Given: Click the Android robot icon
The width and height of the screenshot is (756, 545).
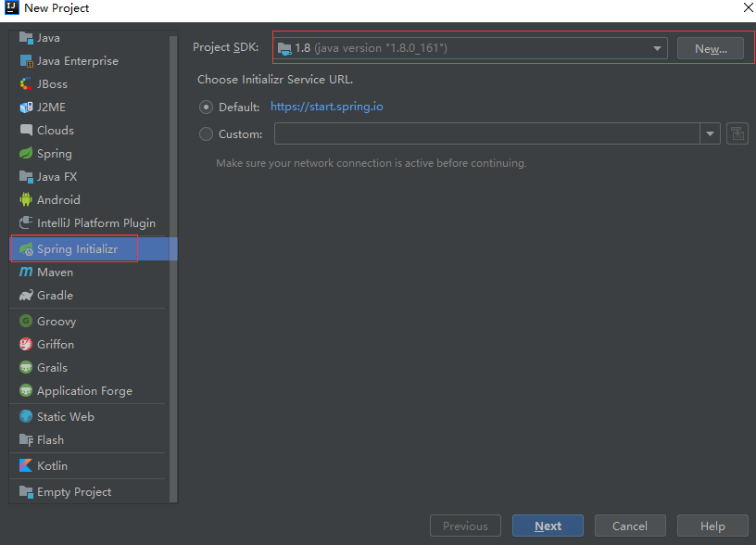Looking at the screenshot, I should click(x=26, y=199).
